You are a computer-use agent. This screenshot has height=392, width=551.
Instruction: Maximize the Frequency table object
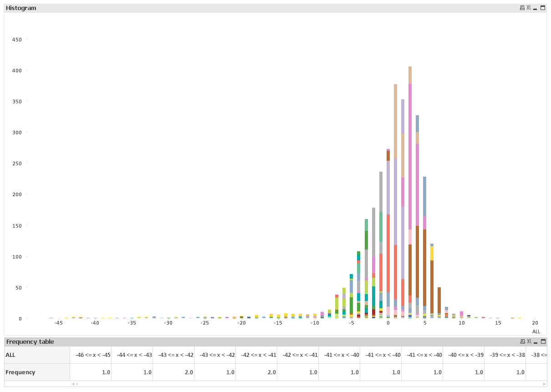pyautogui.click(x=543, y=341)
